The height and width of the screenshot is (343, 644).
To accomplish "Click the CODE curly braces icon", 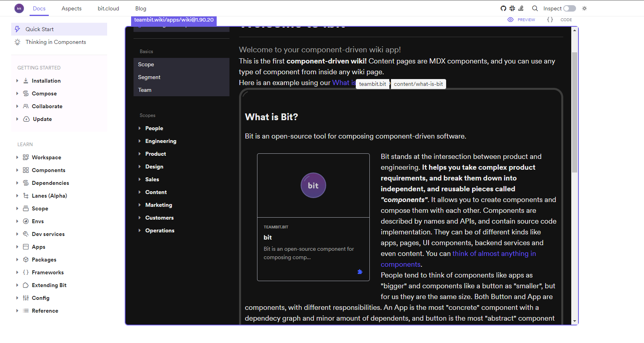I will click(x=550, y=20).
